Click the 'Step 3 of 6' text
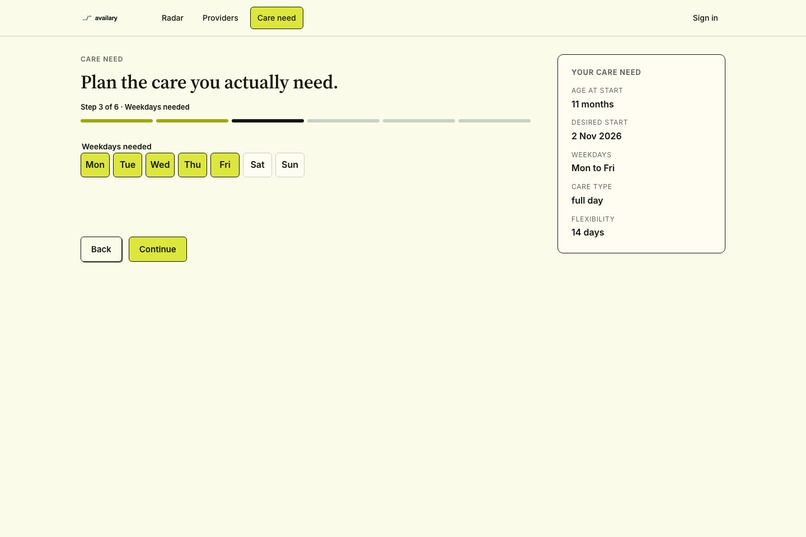Viewport: 806px width, 537px height. coord(99,107)
